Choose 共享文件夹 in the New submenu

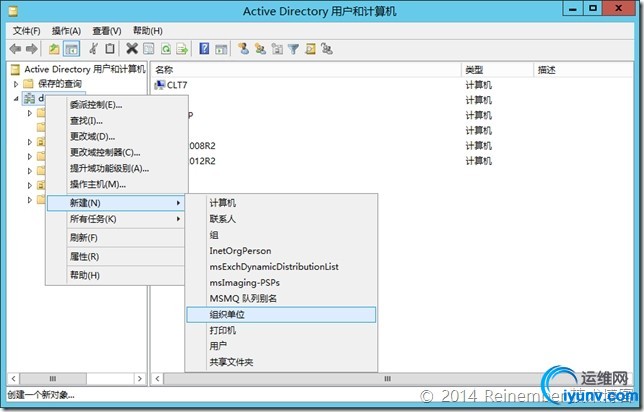tap(281, 362)
